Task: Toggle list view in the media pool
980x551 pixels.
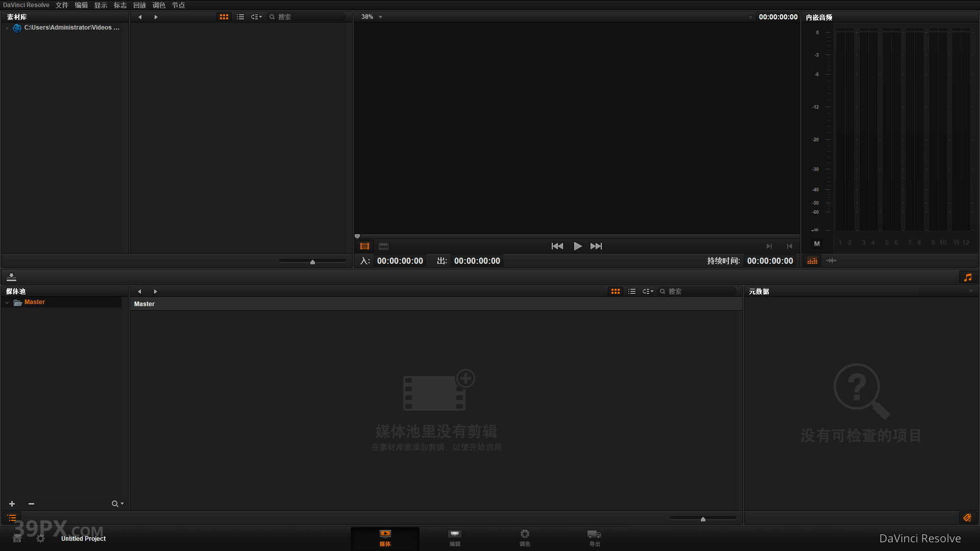Action: (x=631, y=291)
